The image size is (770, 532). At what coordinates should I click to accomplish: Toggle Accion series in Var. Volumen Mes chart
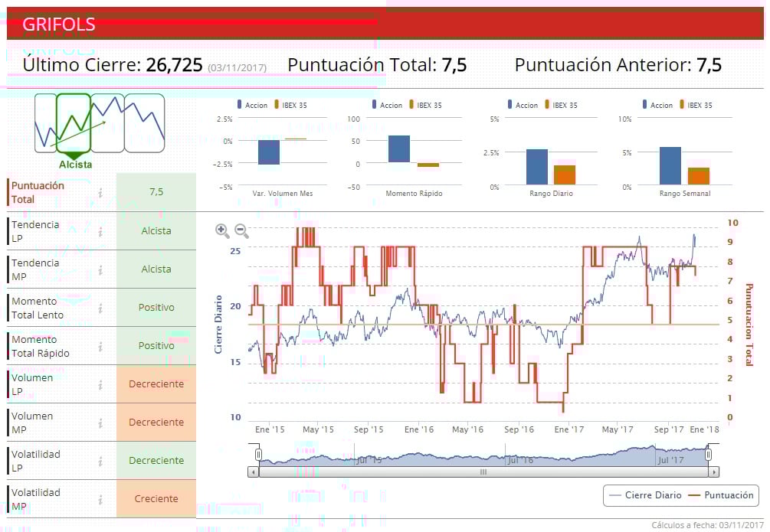coord(252,105)
